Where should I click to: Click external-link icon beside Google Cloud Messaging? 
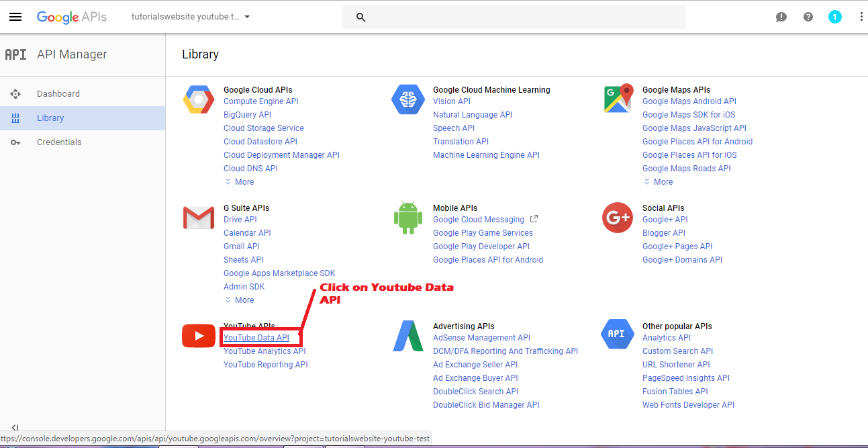534,219
